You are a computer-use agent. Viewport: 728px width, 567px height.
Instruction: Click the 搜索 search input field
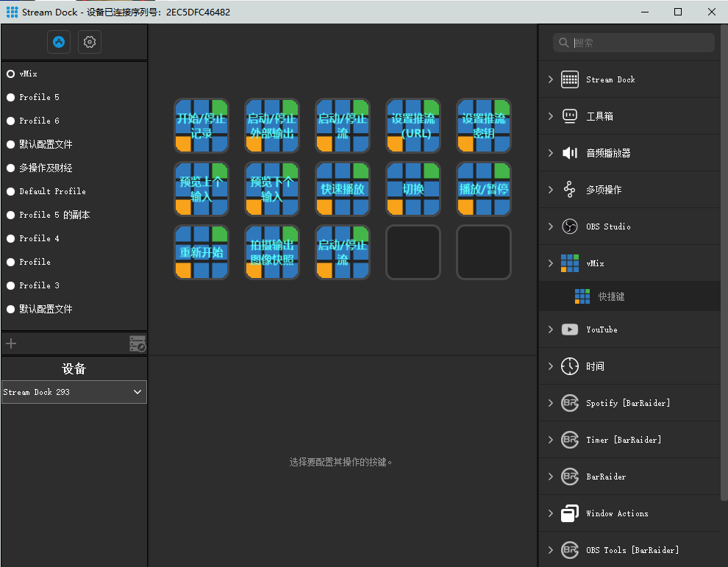(634, 43)
